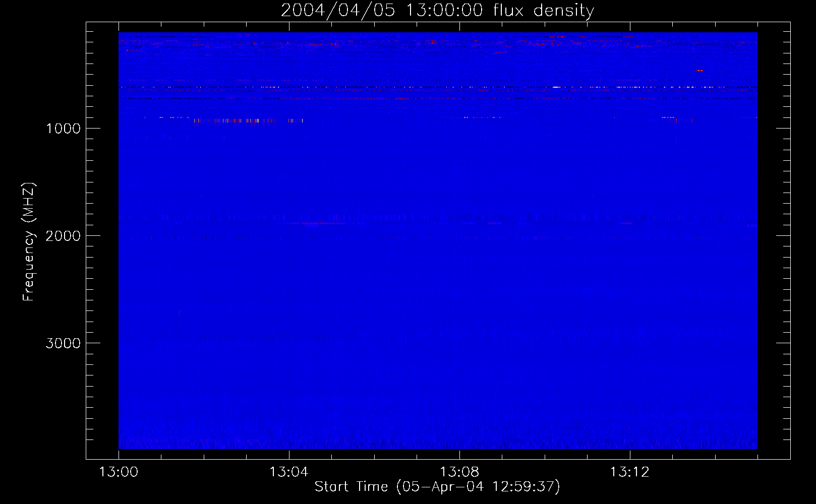Click the 13:04 time tick label
This screenshot has width=816, height=504.
(288, 472)
